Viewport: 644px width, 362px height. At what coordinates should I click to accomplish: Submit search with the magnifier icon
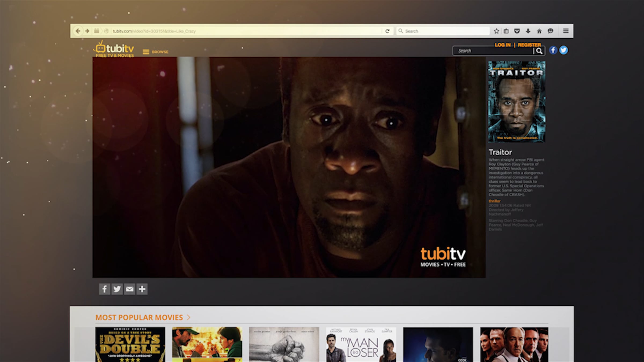pyautogui.click(x=539, y=51)
